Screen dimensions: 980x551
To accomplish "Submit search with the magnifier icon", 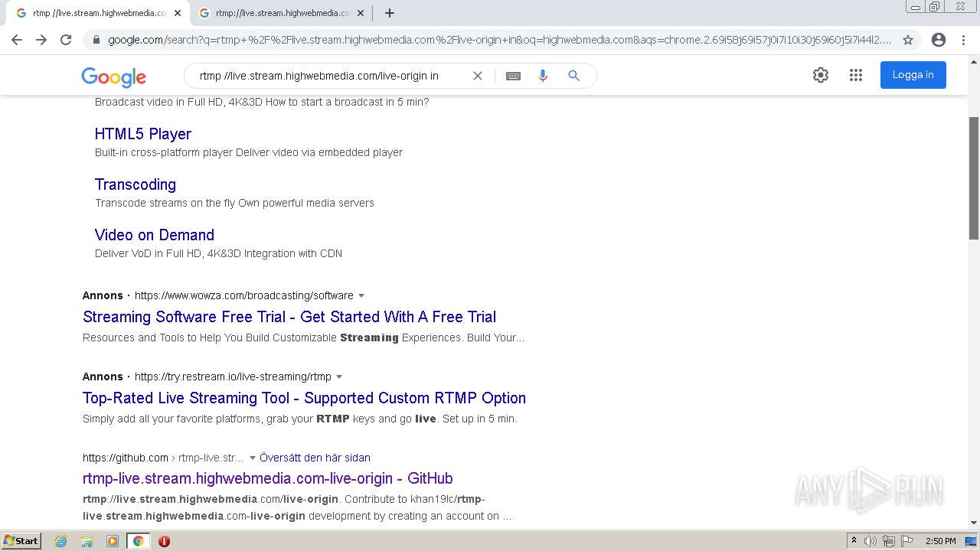I will pyautogui.click(x=573, y=76).
